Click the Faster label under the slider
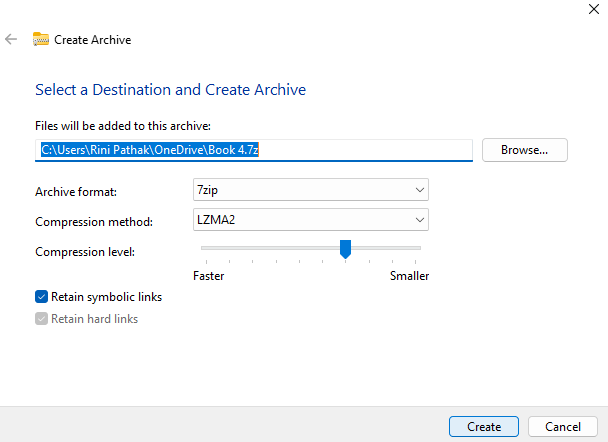Image resolution: width=608 pixels, height=442 pixels. click(208, 275)
